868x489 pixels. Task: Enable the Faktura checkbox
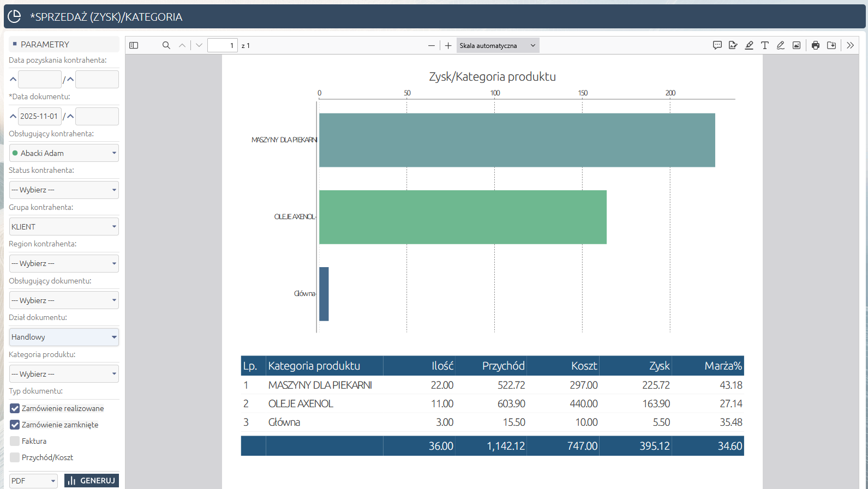pyautogui.click(x=15, y=441)
